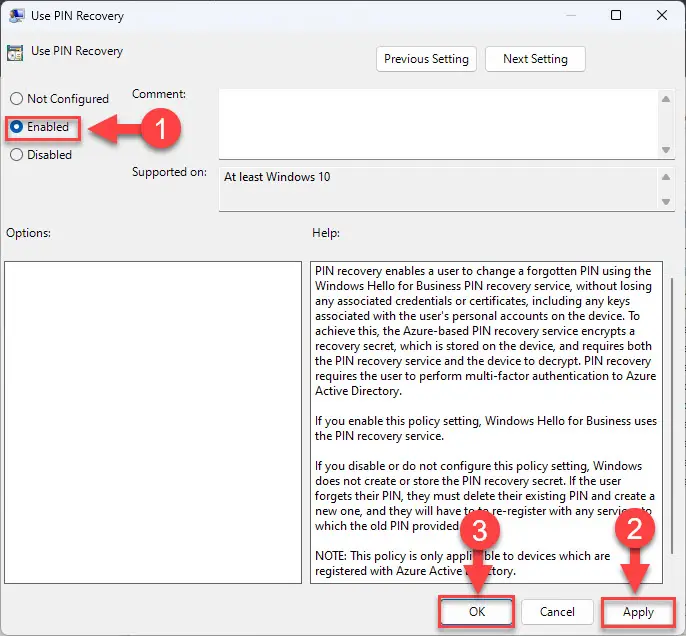Click inside the Comment text box
Screen dimensions: 686x636
point(438,122)
